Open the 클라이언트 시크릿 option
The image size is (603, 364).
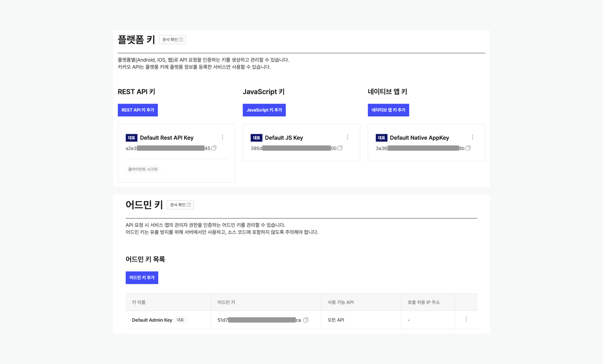(143, 169)
